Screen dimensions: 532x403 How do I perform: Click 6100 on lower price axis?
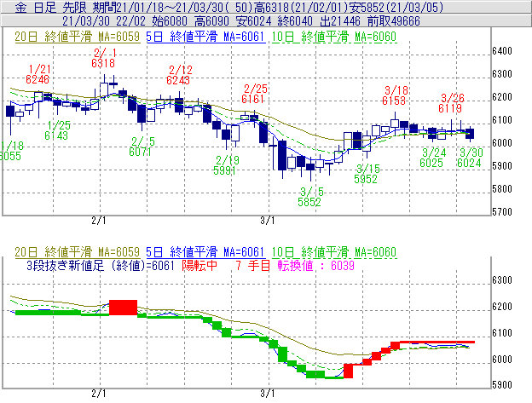(502, 333)
